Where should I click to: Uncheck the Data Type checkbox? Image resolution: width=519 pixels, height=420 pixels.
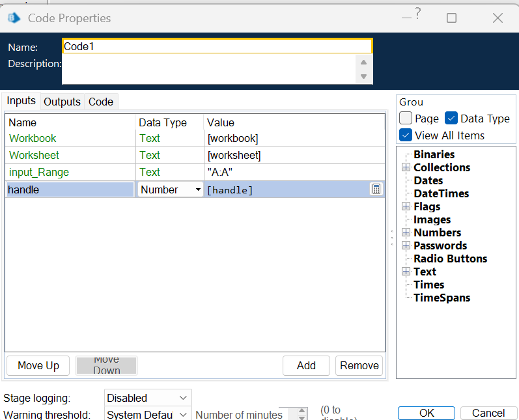tap(451, 119)
